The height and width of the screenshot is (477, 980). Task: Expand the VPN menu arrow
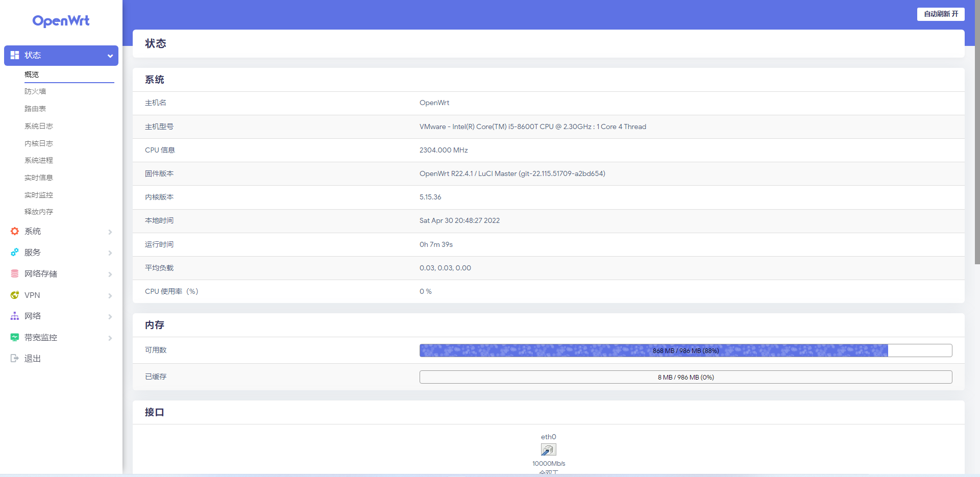click(x=110, y=296)
